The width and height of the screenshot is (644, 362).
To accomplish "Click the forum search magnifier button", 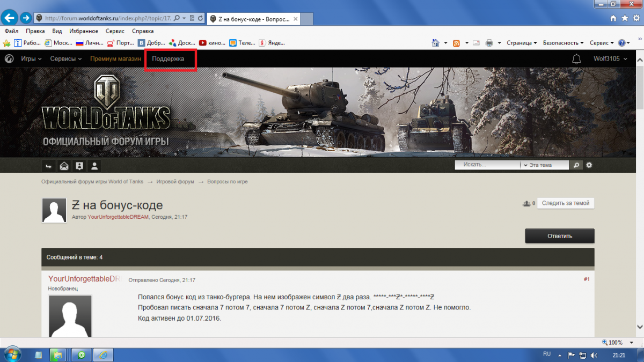I will pyautogui.click(x=576, y=165).
